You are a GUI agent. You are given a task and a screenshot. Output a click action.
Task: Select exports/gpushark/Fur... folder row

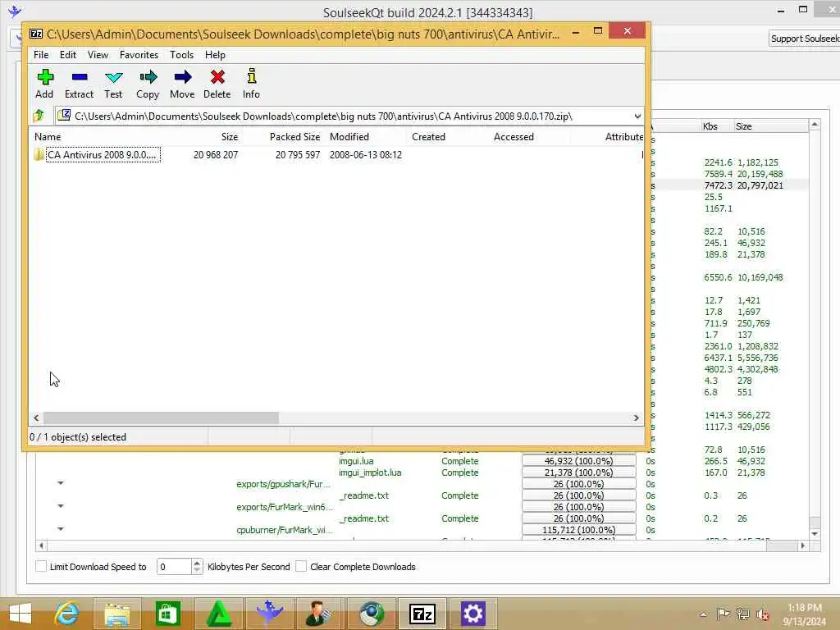pyautogui.click(x=283, y=484)
